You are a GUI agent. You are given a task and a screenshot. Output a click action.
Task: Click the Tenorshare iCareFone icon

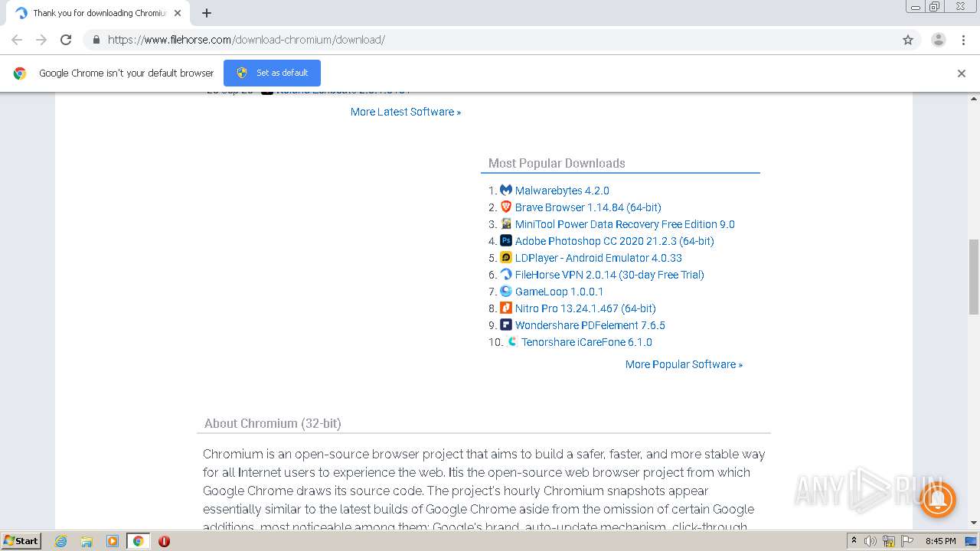coord(512,341)
